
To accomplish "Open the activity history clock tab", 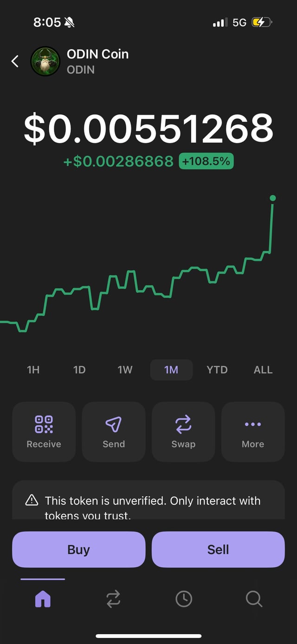I will [x=184, y=599].
